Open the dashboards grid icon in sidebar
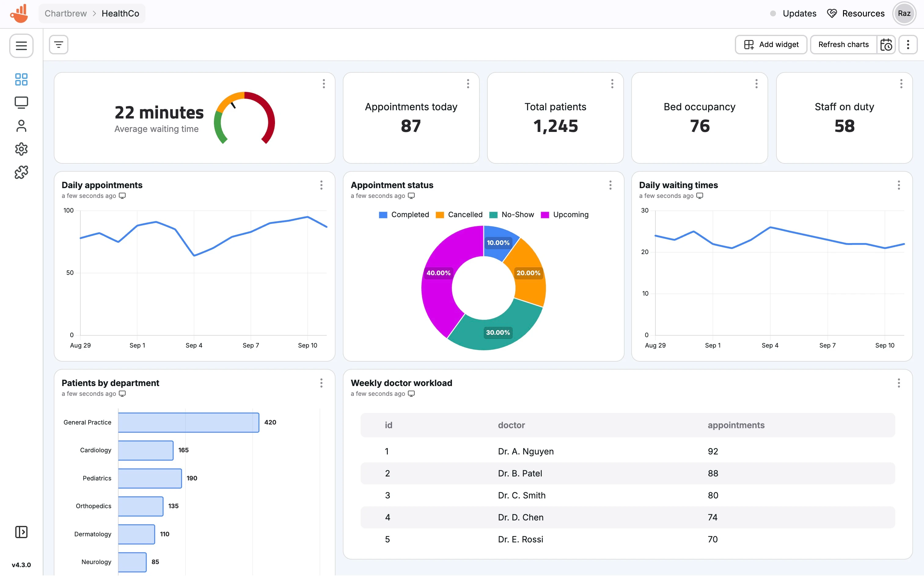This screenshot has width=924, height=576. click(x=21, y=79)
